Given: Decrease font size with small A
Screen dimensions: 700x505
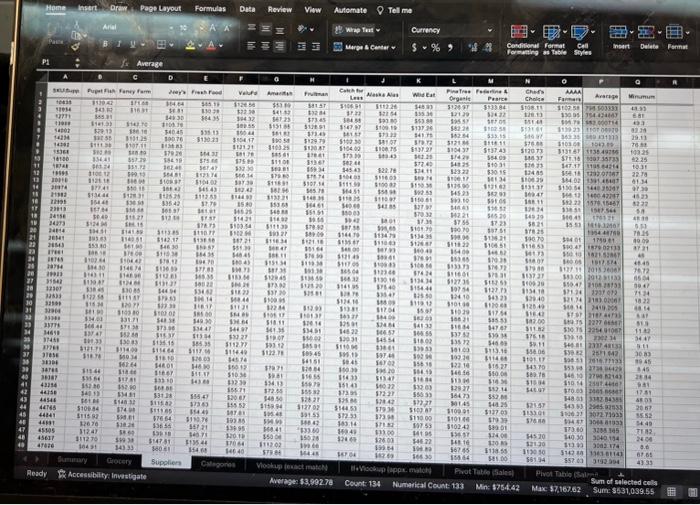Looking at the screenshot, I should [227, 28].
